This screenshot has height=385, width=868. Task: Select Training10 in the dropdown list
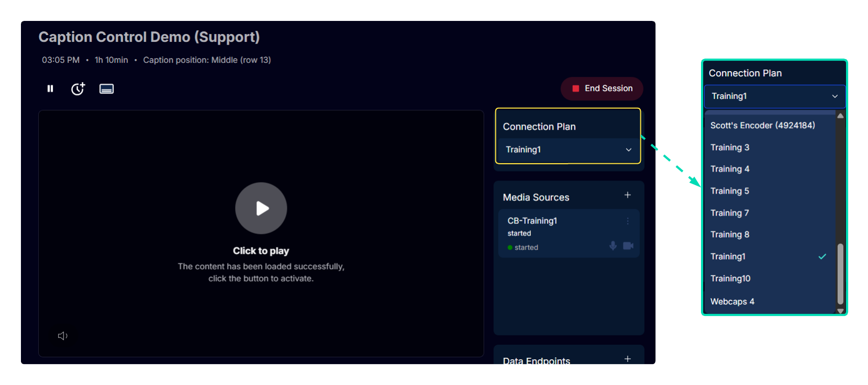(x=730, y=278)
